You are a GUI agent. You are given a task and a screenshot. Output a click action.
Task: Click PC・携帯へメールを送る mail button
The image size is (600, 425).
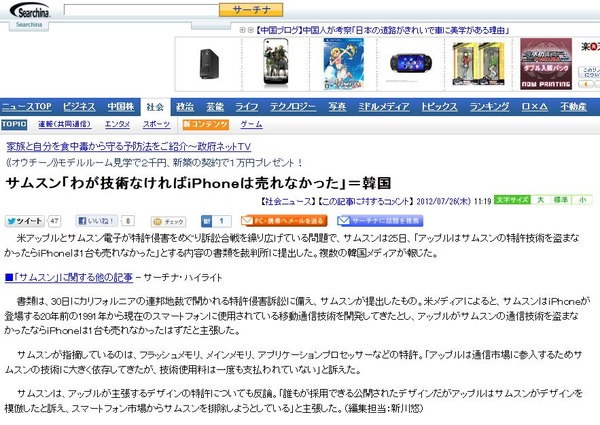point(284,221)
